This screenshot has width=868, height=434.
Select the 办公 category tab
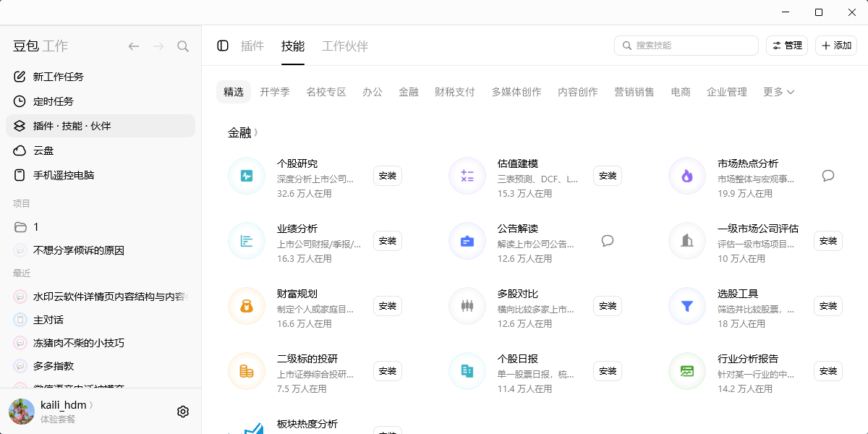(373, 92)
